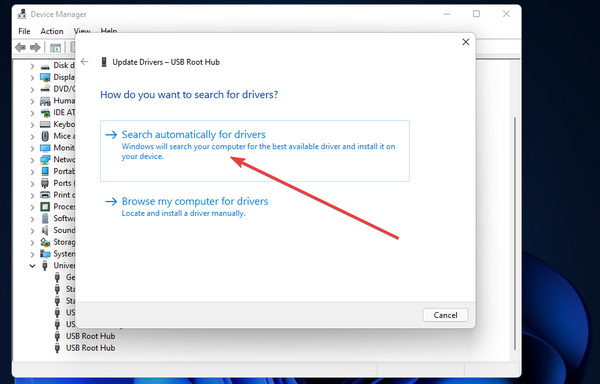Expand the Keyboards category
Screen dimensions: 600x384
tap(33, 125)
